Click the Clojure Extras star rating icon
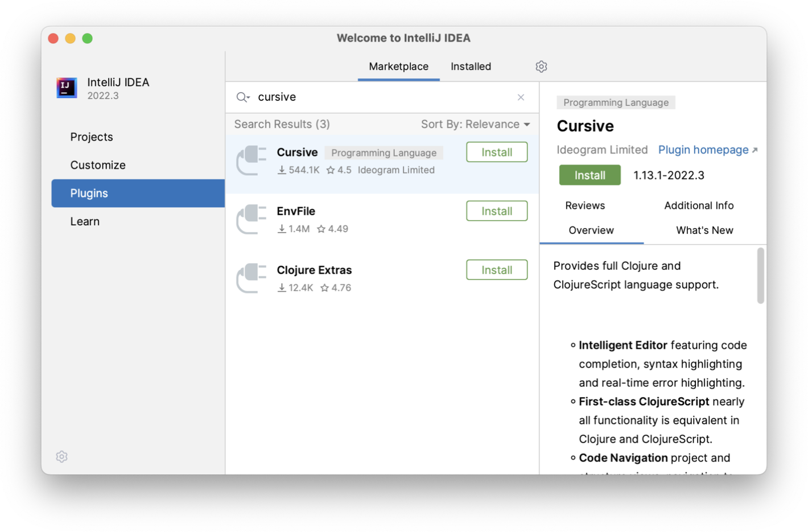This screenshot has height=532, width=808. point(325,288)
